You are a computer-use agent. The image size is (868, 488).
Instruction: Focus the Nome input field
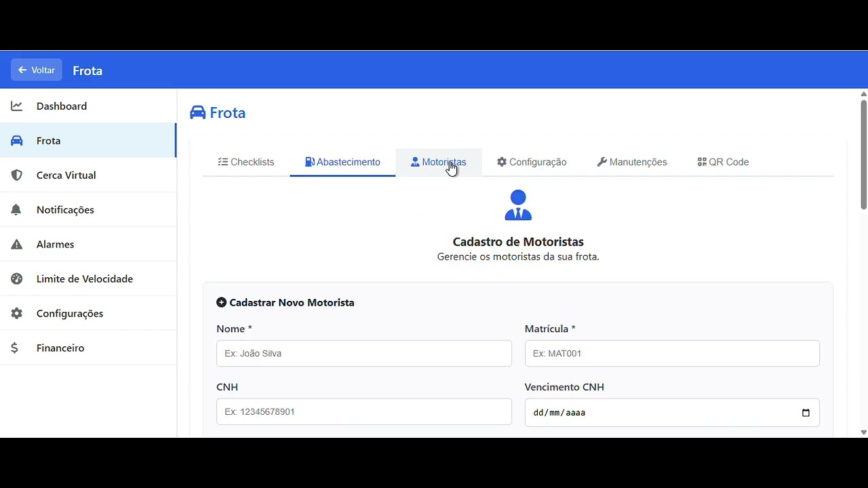364,353
